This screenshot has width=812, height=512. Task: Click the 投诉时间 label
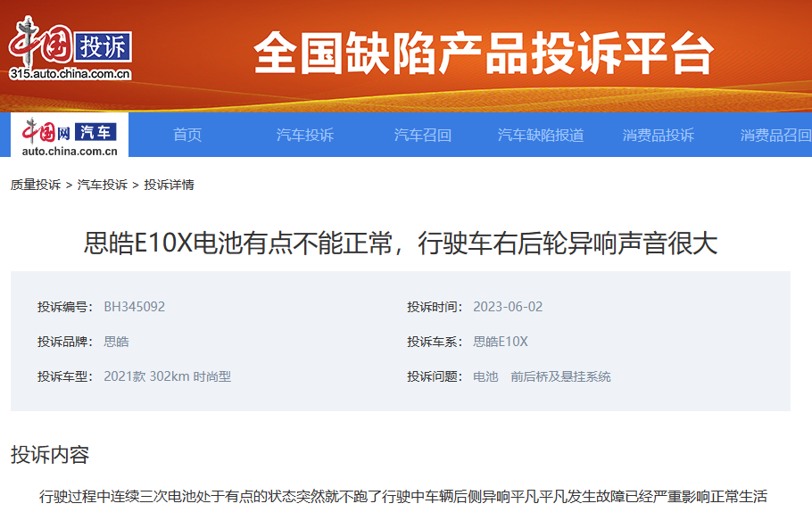click(435, 307)
